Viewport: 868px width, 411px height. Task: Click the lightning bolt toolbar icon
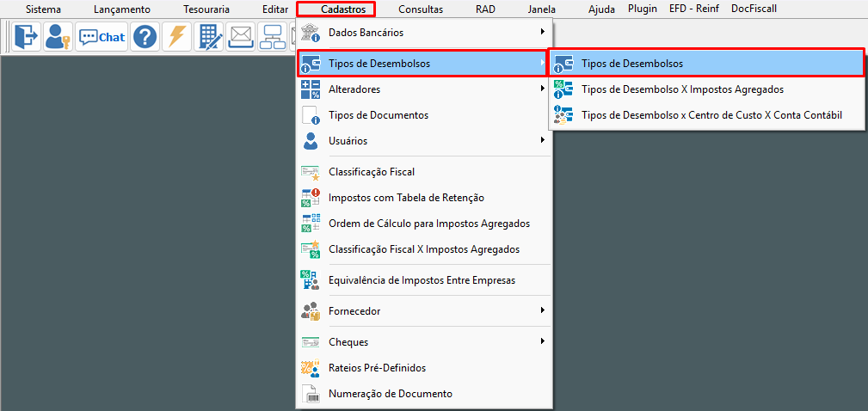(176, 37)
